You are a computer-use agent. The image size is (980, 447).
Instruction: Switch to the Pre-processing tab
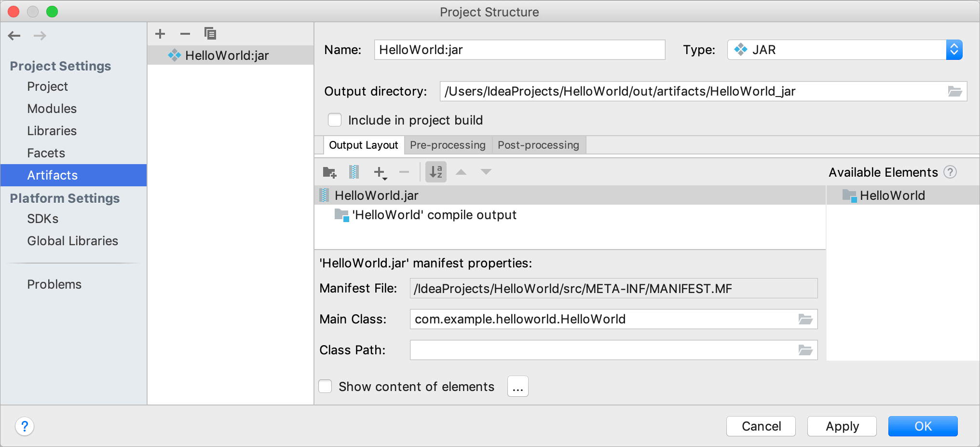point(447,145)
